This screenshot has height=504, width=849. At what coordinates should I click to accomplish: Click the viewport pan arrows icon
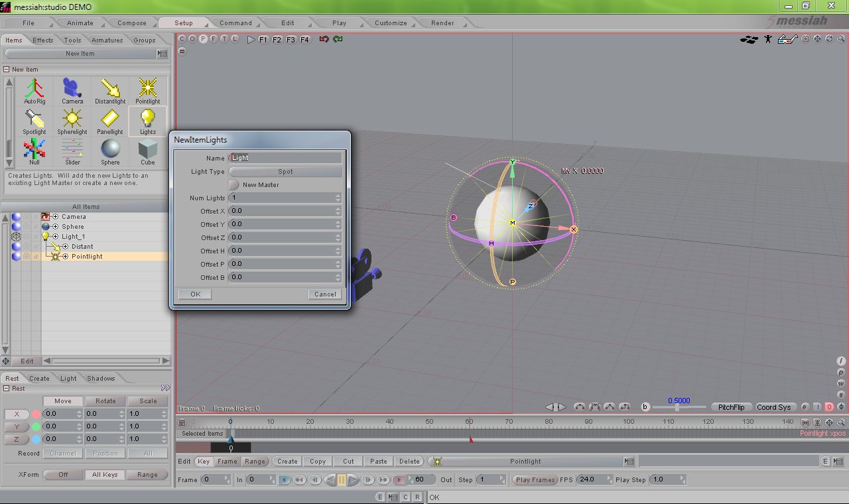817,39
